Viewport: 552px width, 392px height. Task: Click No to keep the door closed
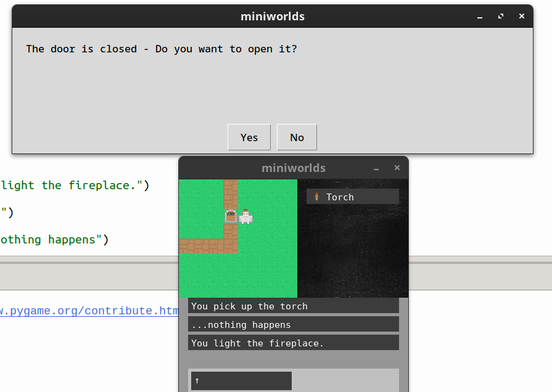click(297, 137)
